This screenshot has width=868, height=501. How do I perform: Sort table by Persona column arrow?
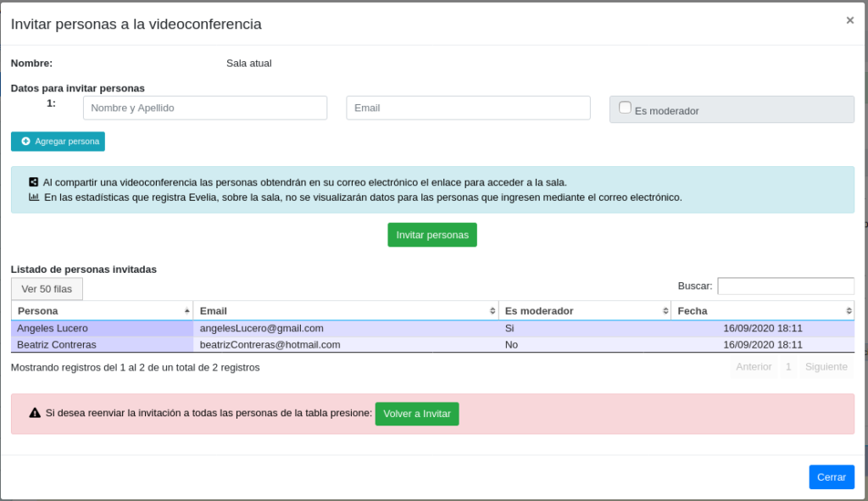click(187, 311)
